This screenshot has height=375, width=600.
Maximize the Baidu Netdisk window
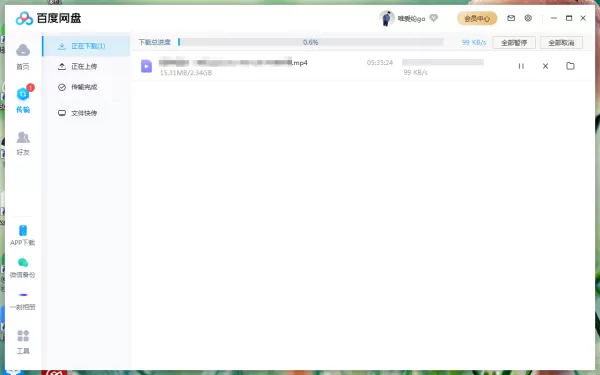click(x=569, y=18)
